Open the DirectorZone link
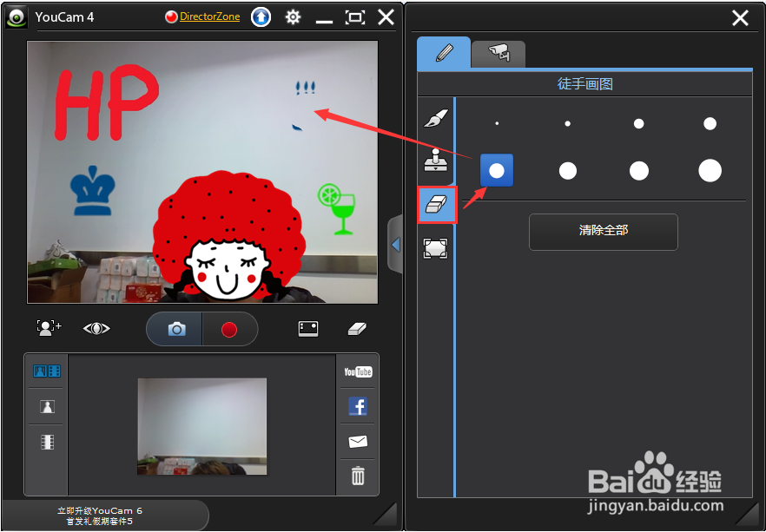 209,16
